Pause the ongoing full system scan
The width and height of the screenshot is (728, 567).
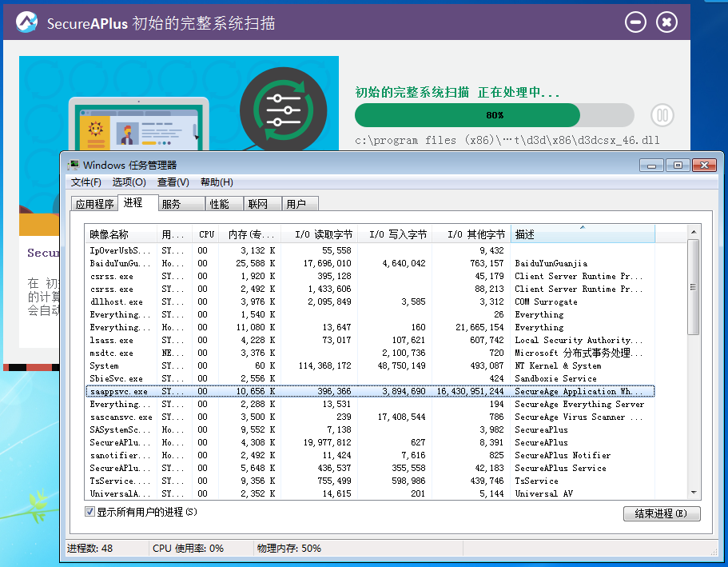coord(662,115)
